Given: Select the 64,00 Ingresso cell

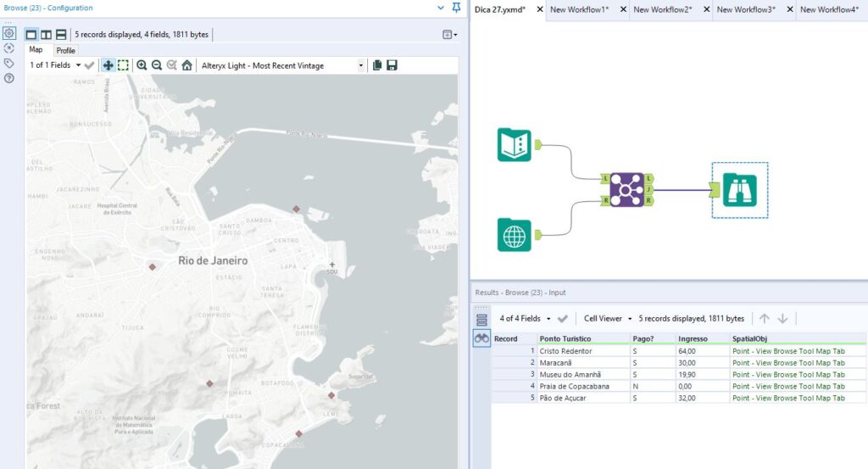Looking at the screenshot, I should pyautogui.click(x=703, y=351).
